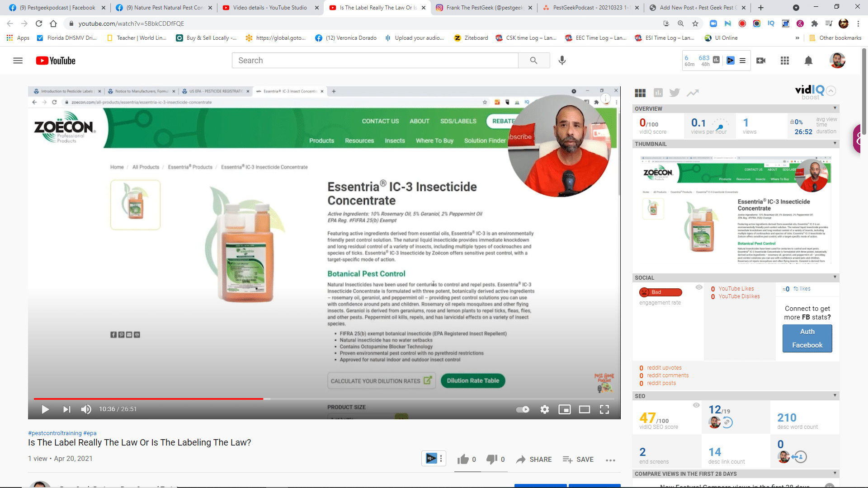This screenshot has width=868, height=488.
Task: Skip to next video
Action: (66, 409)
